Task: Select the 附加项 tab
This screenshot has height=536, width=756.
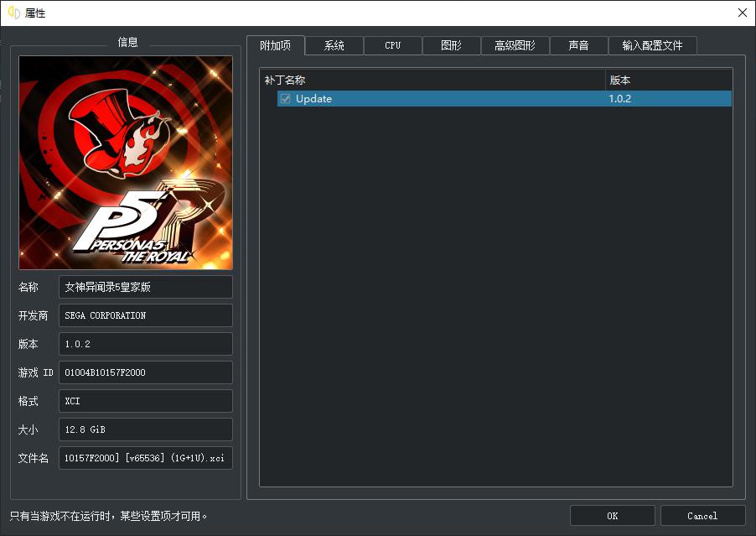Action: 275,45
